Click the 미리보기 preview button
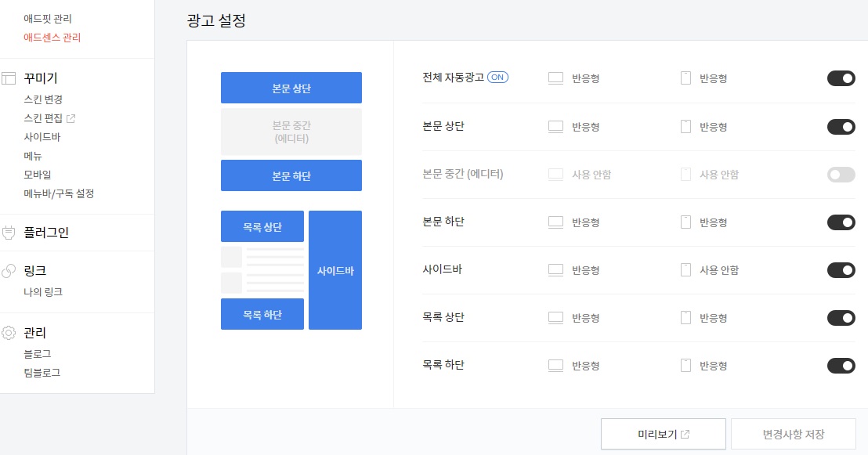The height and width of the screenshot is (455, 868). (664, 435)
